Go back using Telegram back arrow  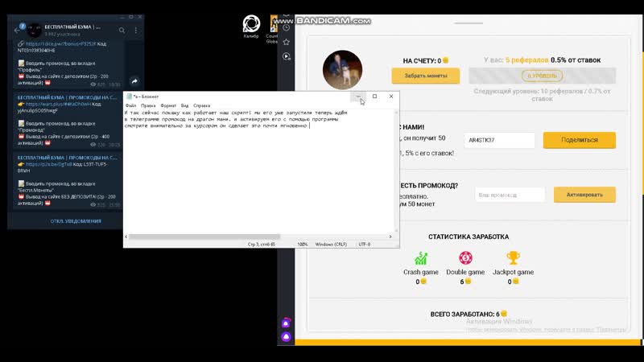(17, 31)
